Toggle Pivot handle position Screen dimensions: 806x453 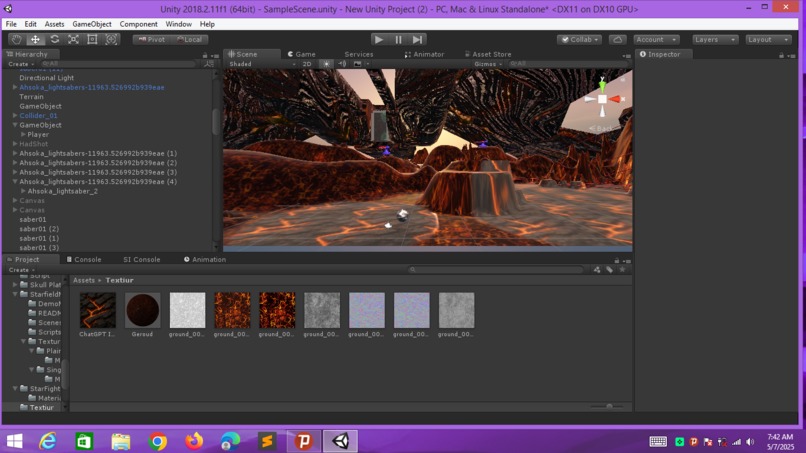[x=152, y=40]
